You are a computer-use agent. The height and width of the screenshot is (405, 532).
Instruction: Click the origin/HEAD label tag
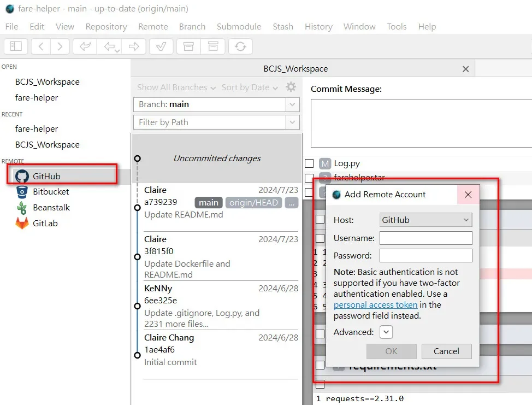[253, 203]
